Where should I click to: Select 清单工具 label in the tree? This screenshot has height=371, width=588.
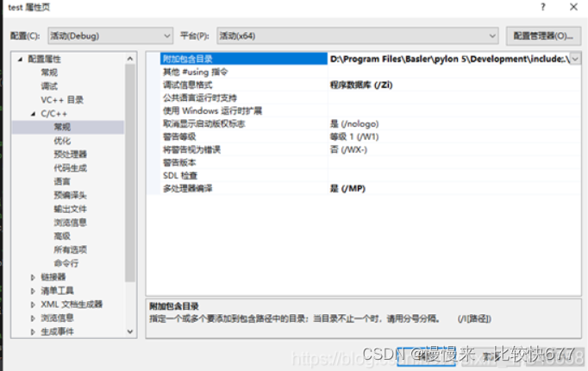pos(58,291)
